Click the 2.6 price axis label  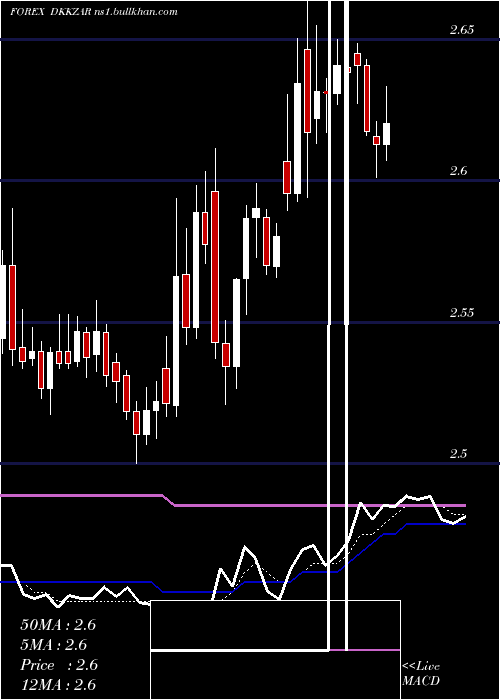pos(458,171)
